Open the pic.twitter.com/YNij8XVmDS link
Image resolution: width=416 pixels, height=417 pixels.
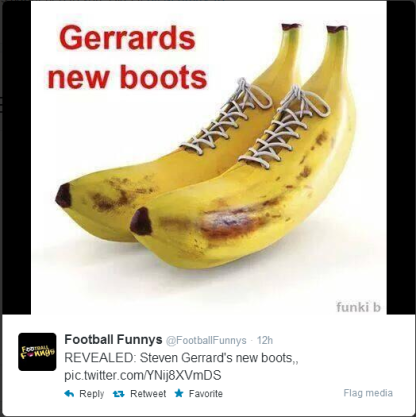(x=143, y=375)
